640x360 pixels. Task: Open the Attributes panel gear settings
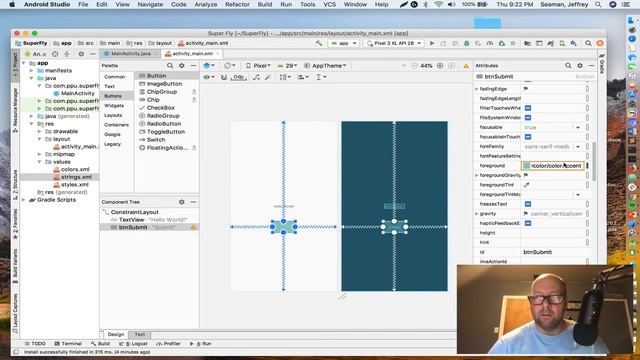pos(580,66)
